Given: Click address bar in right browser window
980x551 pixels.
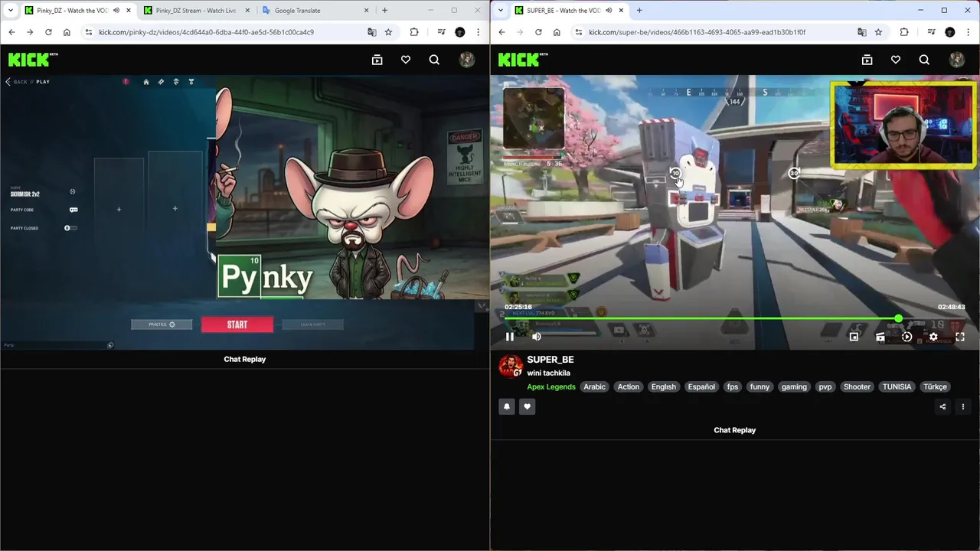Looking at the screenshot, I should pos(730,32).
